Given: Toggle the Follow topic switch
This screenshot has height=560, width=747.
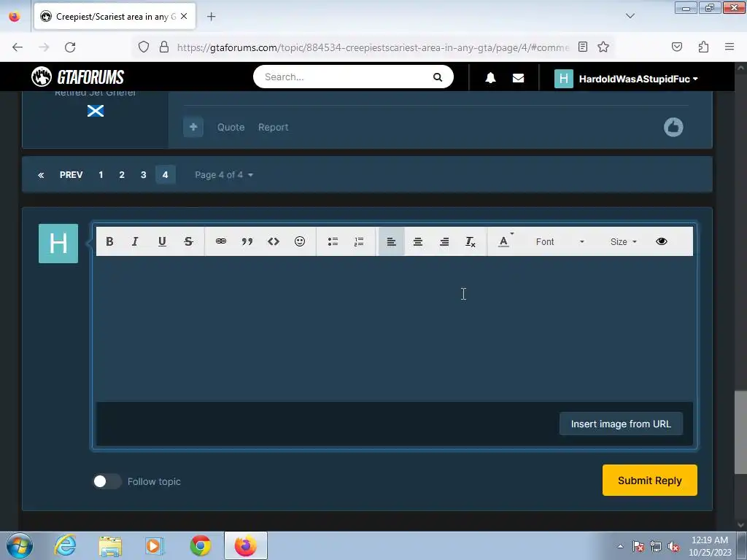Looking at the screenshot, I should [107, 481].
